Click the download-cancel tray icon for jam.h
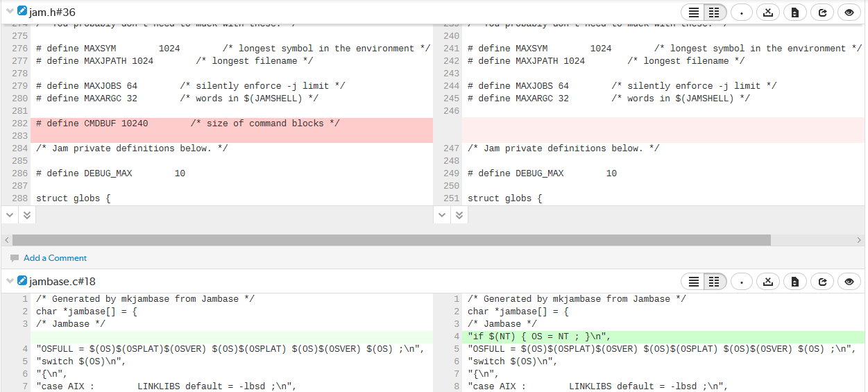The image size is (868, 392). point(768,12)
